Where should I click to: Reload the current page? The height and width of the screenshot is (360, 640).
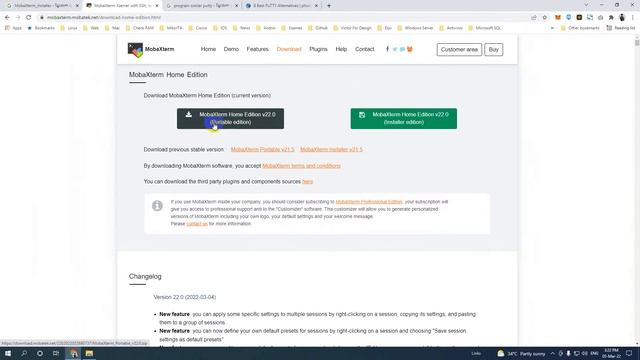[x=29, y=18]
